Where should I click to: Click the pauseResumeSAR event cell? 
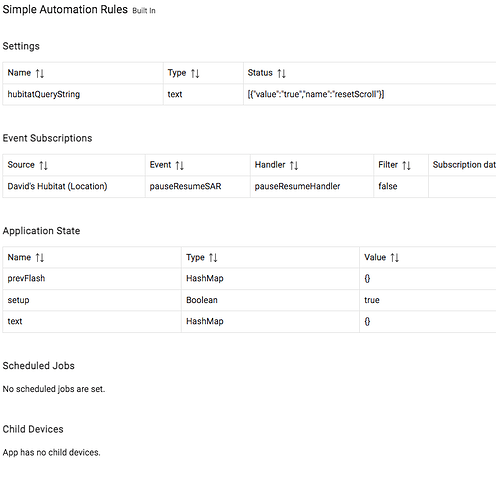(x=198, y=186)
